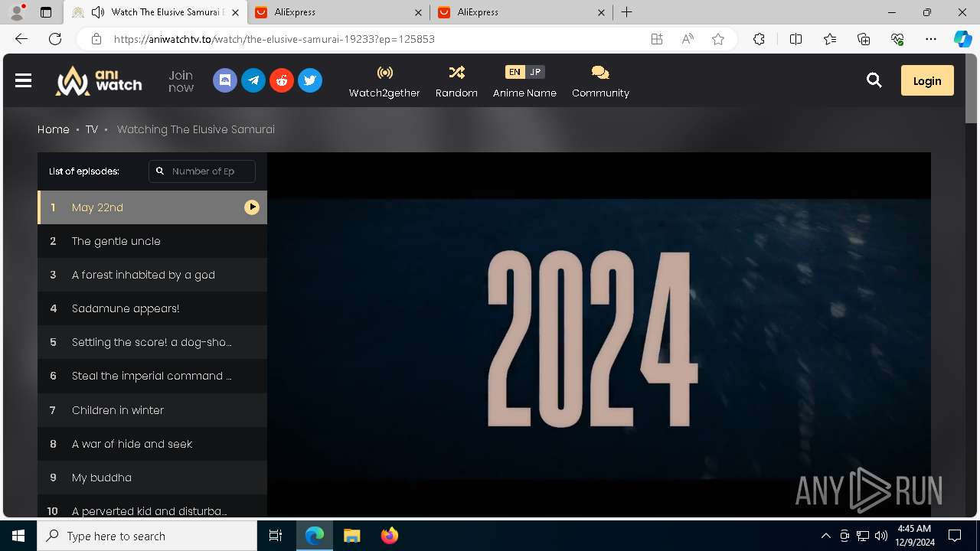Select episode 5 Settling the score
Viewport: 980px width, 551px height.
pyautogui.click(x=152, y=342)
